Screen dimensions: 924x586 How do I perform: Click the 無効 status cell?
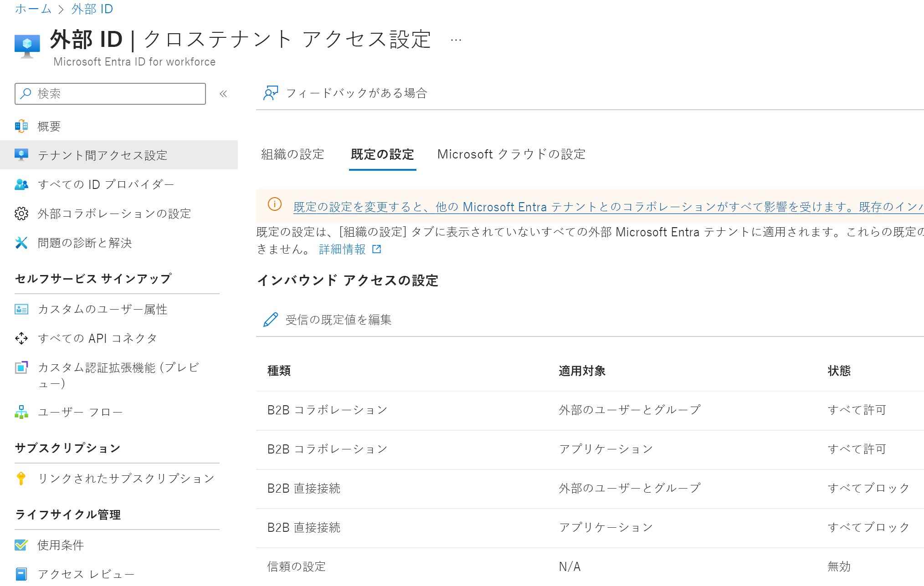(839, 567)
